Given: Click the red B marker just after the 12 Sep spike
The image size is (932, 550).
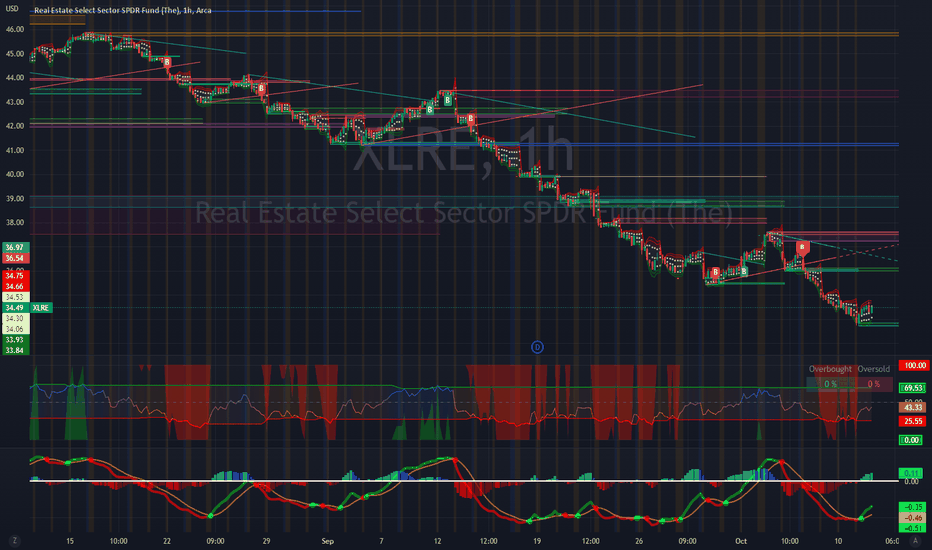Looking at the screenshot, I should [x=470, y=119].
